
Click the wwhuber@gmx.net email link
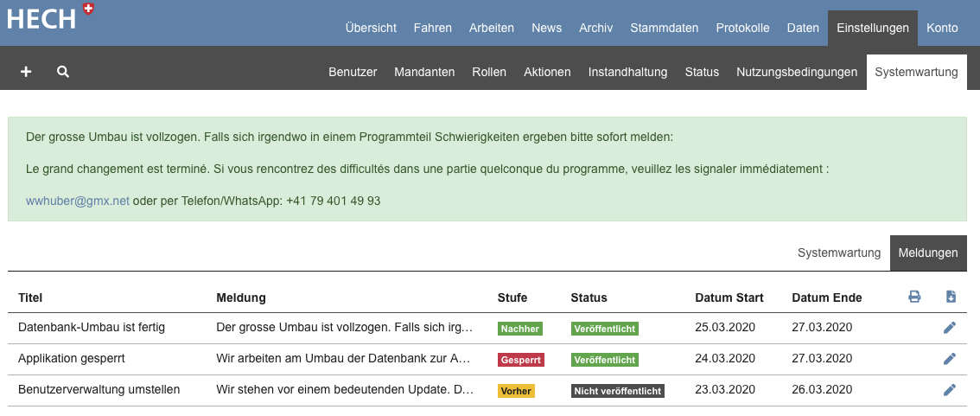[78, 201]
